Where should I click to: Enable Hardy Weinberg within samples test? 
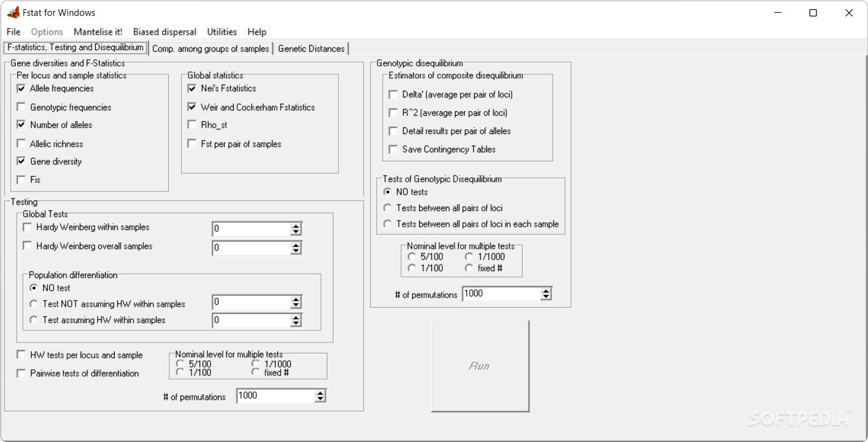(x=27, y=227)
